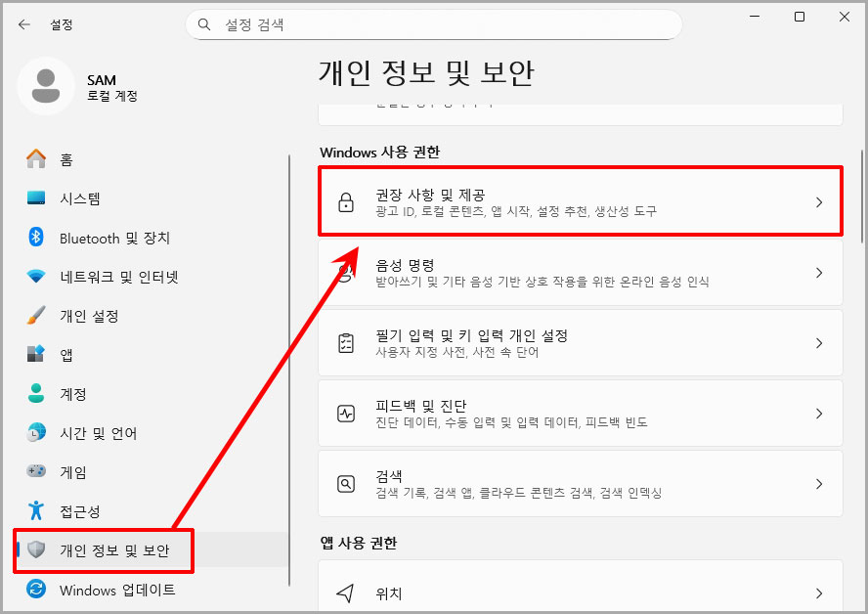Select the 게임 Xbox icon

click(x=35, y=472)
